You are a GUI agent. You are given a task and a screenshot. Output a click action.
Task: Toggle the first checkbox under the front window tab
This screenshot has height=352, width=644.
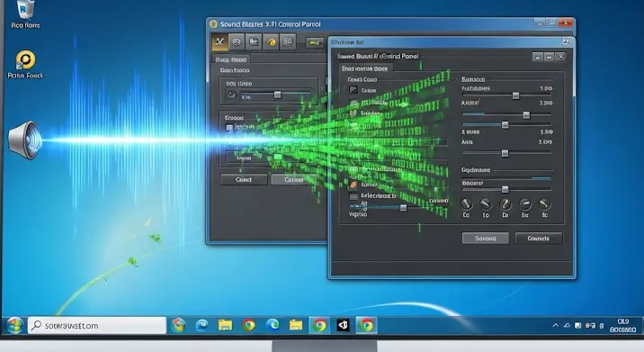coord(353,90)
